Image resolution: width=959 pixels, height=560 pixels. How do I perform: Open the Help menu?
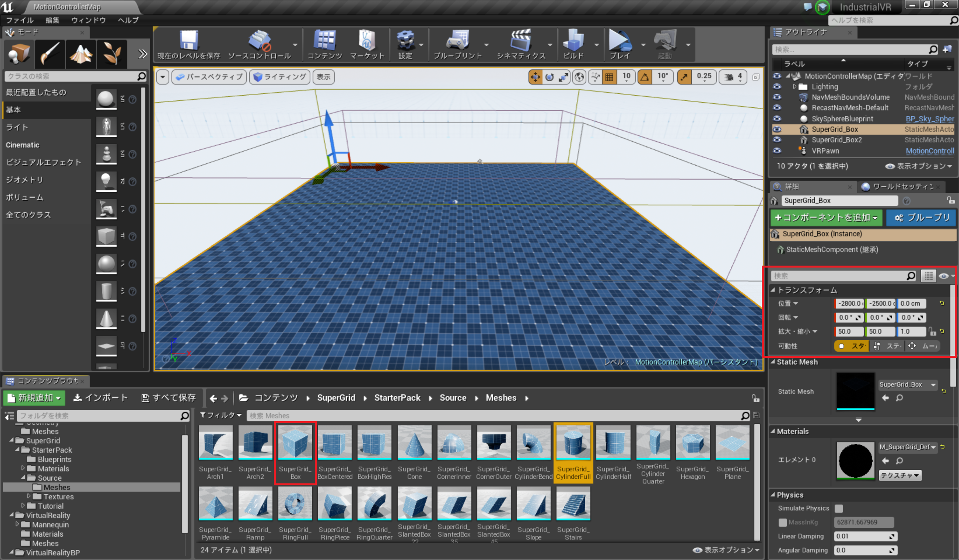128,20
